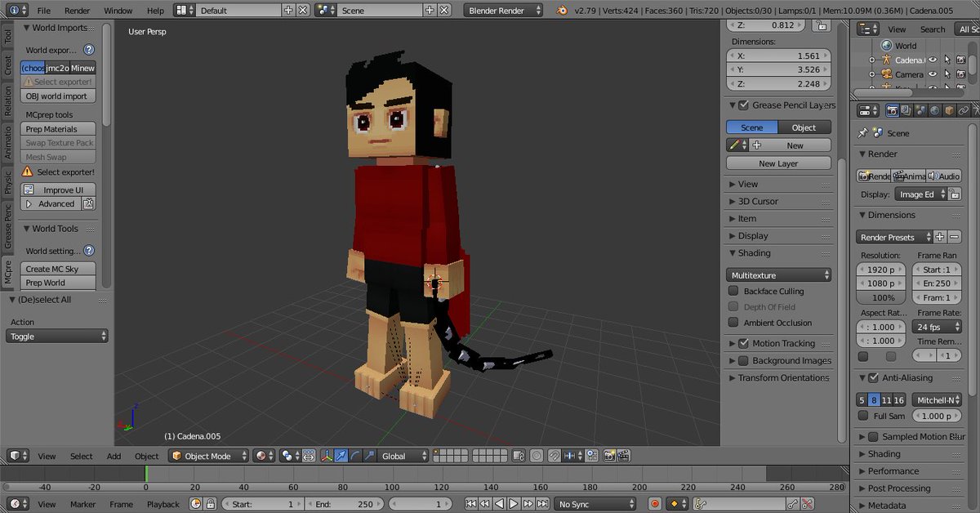Click the pin icon beside Scene
The width and height of the screenshot is (980, 513).
tap(863, 133)
